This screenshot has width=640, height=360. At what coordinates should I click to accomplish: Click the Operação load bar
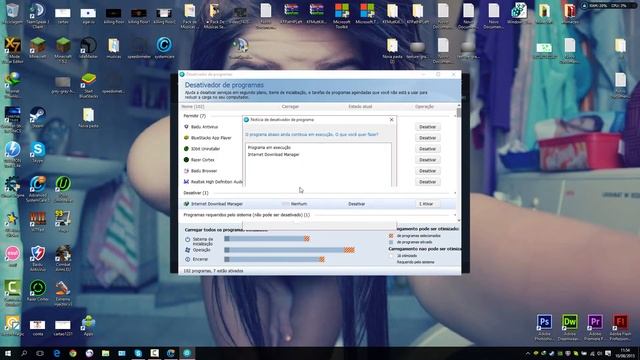[x=289, y=250]
